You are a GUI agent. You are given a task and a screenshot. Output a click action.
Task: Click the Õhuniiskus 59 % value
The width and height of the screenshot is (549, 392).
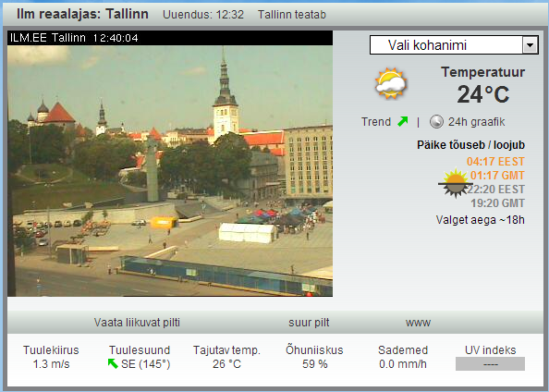(314, 364)
